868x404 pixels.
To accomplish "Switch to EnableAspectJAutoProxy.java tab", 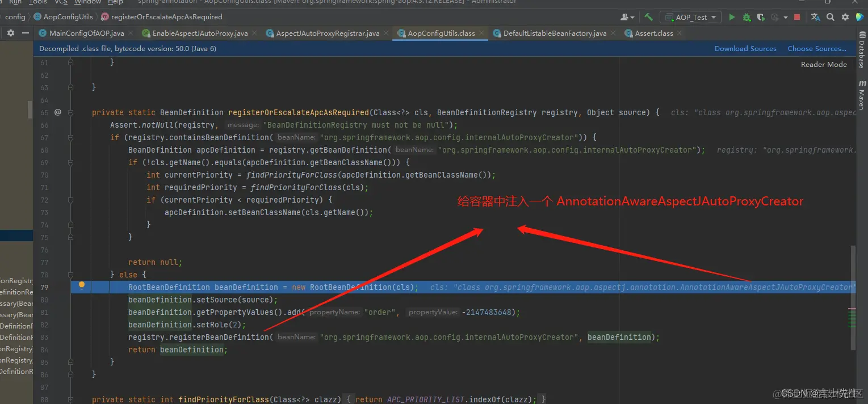I will 200,33.
